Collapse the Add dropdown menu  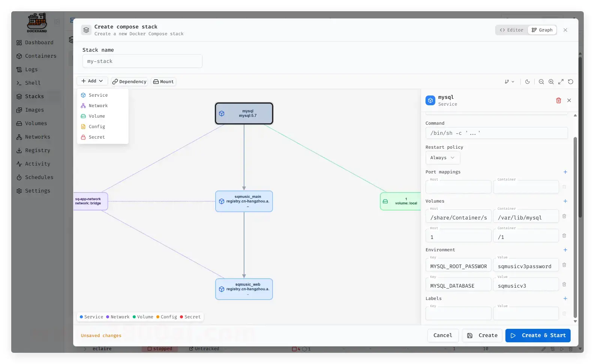(x=92, y=81)
